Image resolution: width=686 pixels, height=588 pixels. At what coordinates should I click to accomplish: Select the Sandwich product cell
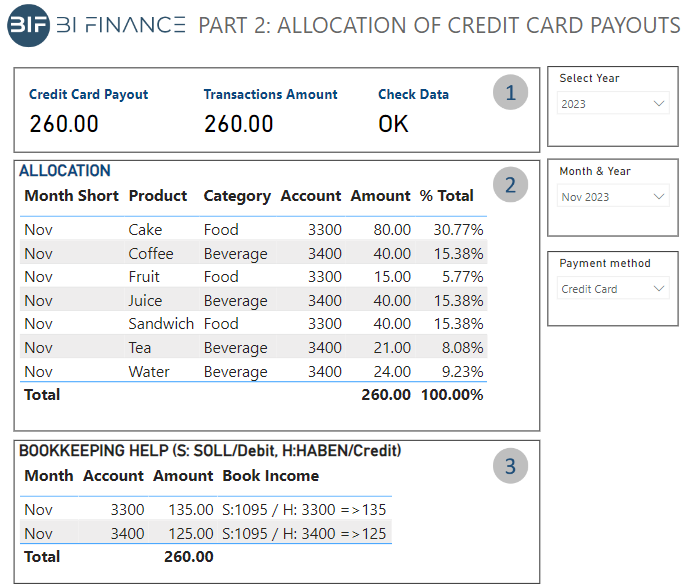pyautogui.click(x=161, y=324)
